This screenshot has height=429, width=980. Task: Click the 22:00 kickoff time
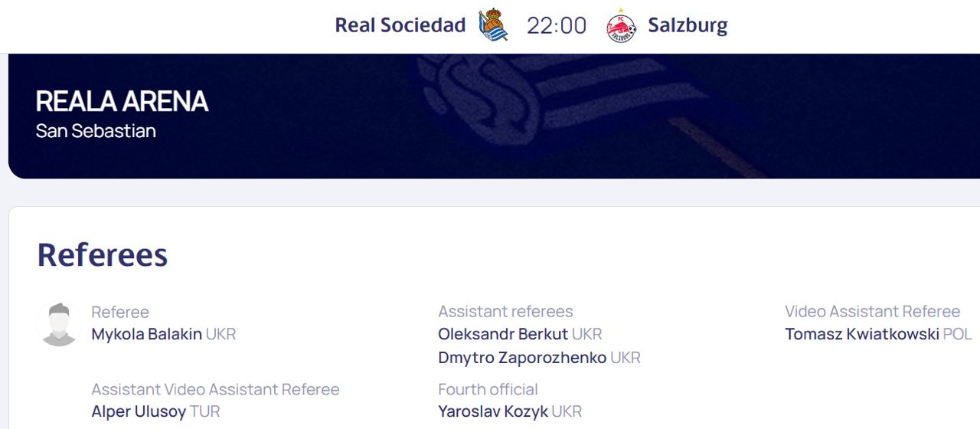tap(557, 26)
